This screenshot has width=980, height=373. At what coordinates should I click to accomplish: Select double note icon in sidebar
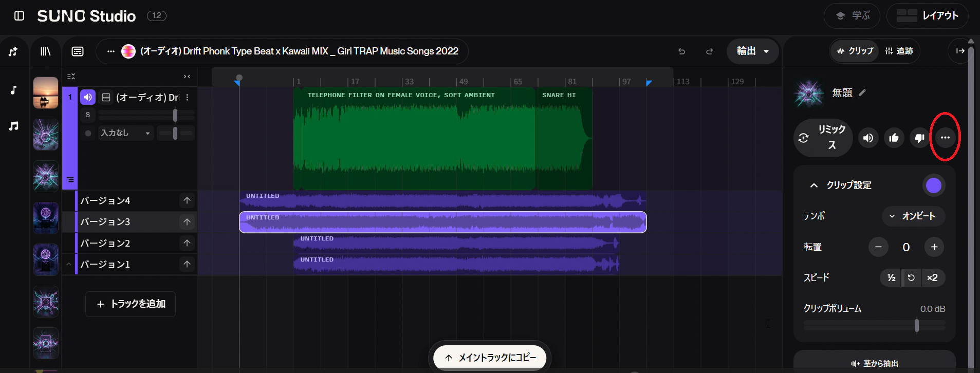tap(14, 126)
